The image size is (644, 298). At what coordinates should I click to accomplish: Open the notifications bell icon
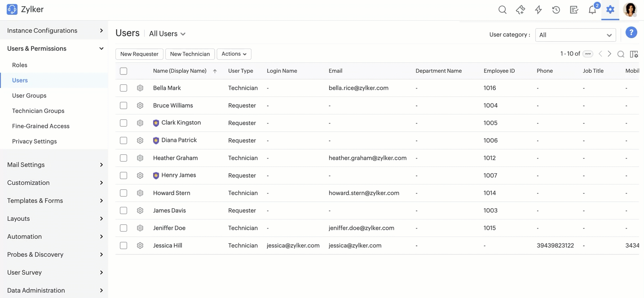point(592,10)
